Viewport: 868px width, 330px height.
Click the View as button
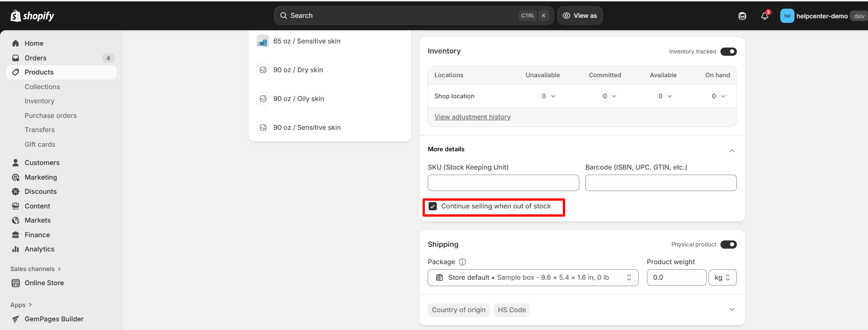[x=580, y=16]
